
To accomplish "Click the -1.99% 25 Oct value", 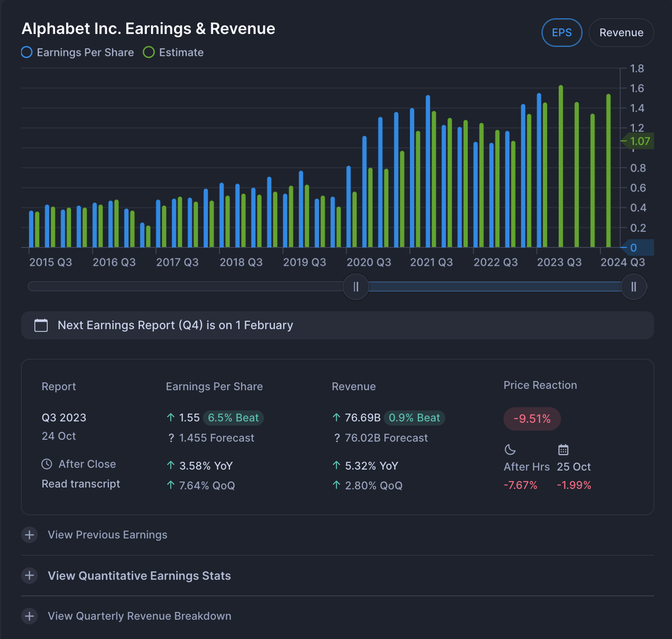I will point(574,485).
